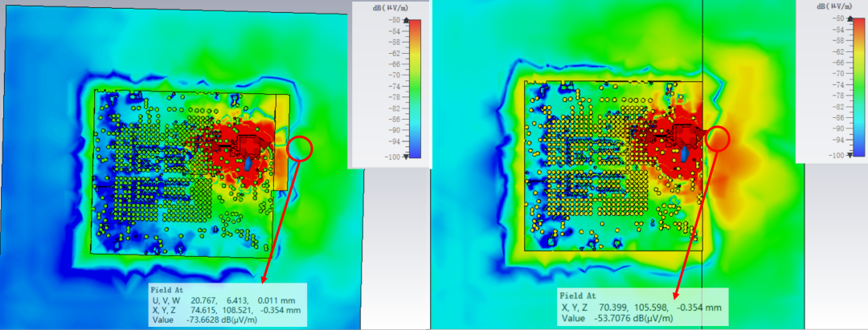The width and height of the screenshot is (868, 330).
Task: Click the X, Y, Z coordinates row in right box
Action: (641, 307)
